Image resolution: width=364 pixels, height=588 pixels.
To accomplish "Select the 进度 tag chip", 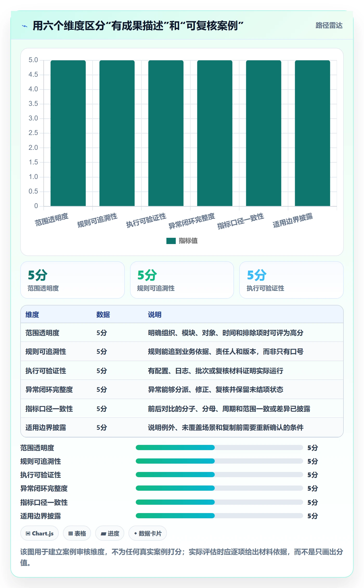I will (x=110, y=533).
